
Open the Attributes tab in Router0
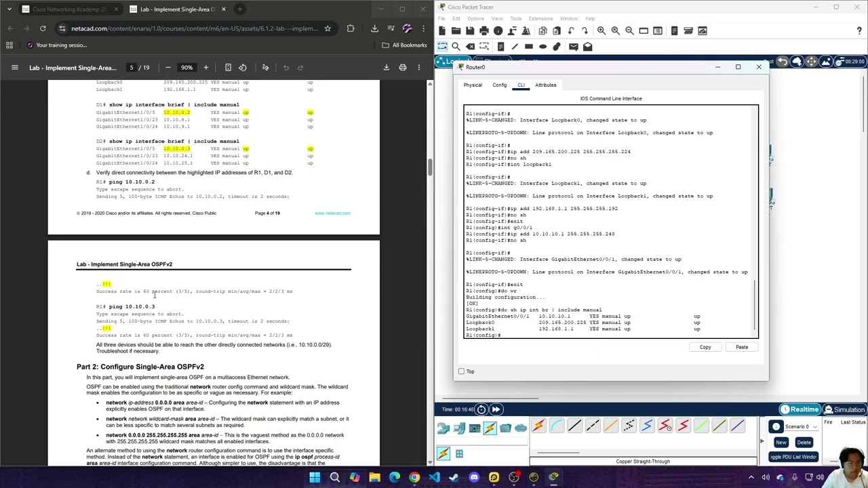coord(545,85)
